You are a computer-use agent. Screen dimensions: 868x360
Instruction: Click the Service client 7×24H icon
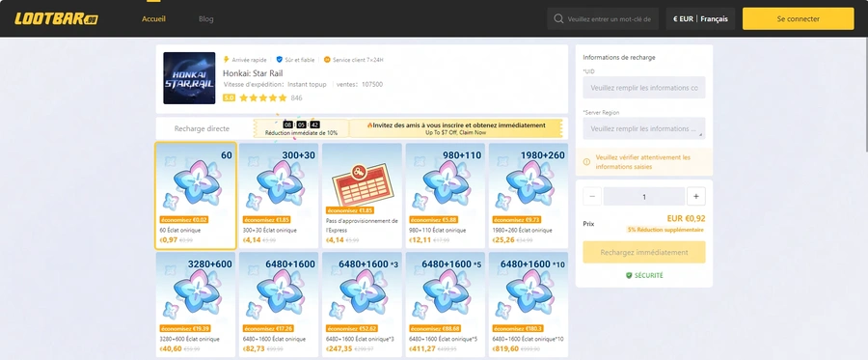(327, 60)
